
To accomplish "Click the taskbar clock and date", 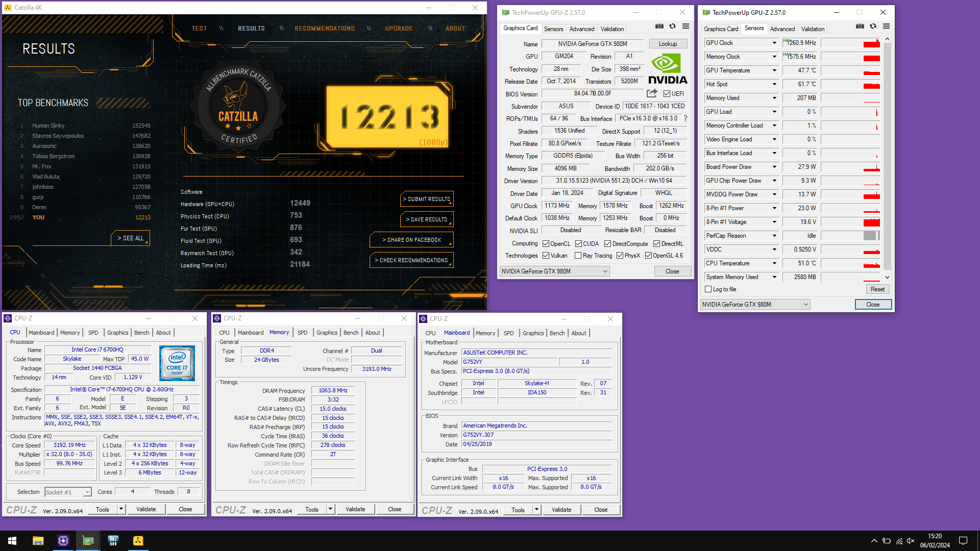I will pyautogui.click(x=935, y=541).
